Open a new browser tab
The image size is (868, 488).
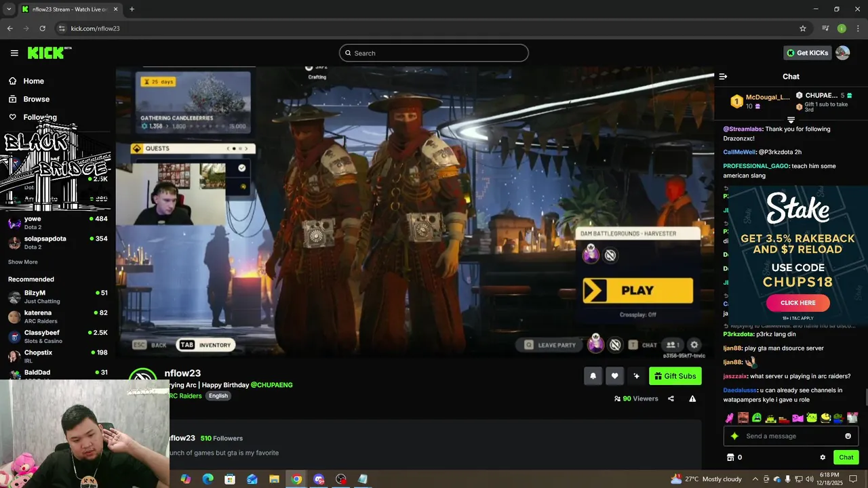click(132, 9)
